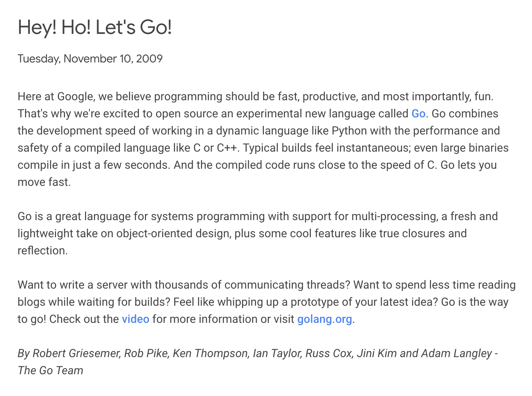The width and height of the screenshot is (532, 396).
Task: Click the words "move fast." ending the first paragraph
Action: click(x=44, y=182)
